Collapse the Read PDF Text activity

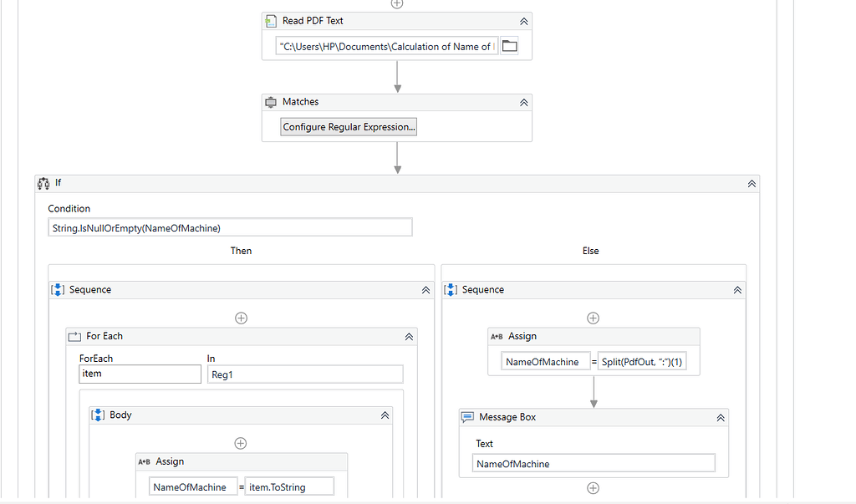tap(523, 20)
